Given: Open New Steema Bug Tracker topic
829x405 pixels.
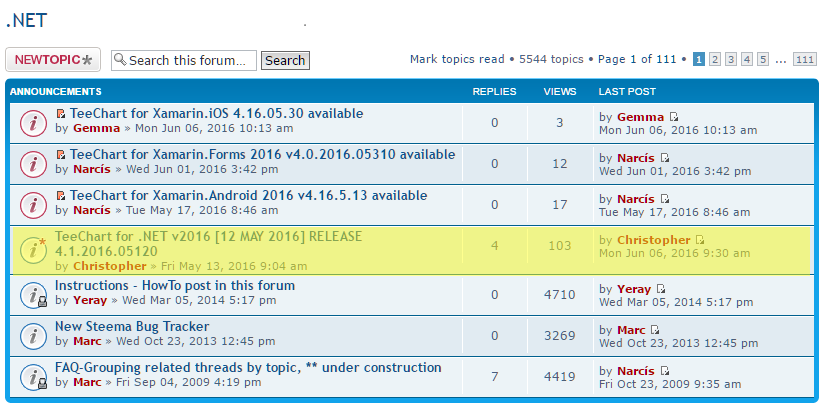Looking at the screenshot, I should pyautogui.click(x=132, y=326).
